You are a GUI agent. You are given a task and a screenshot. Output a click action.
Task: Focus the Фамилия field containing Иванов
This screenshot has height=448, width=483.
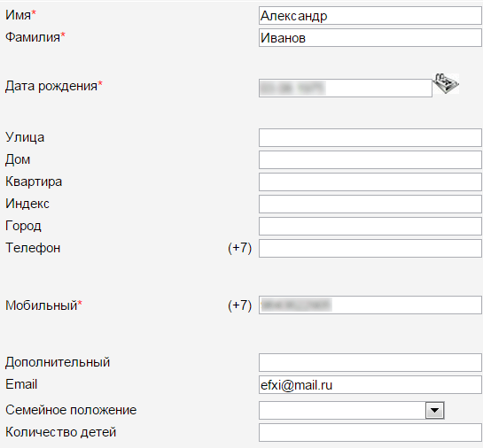370,38
